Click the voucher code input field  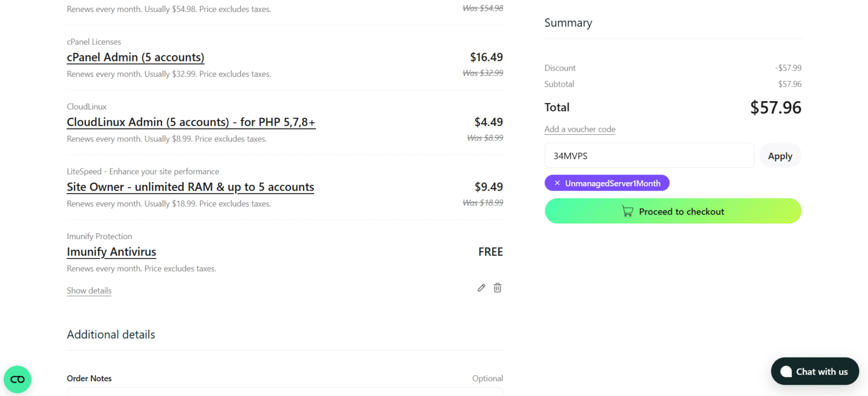tap(649, 156)
